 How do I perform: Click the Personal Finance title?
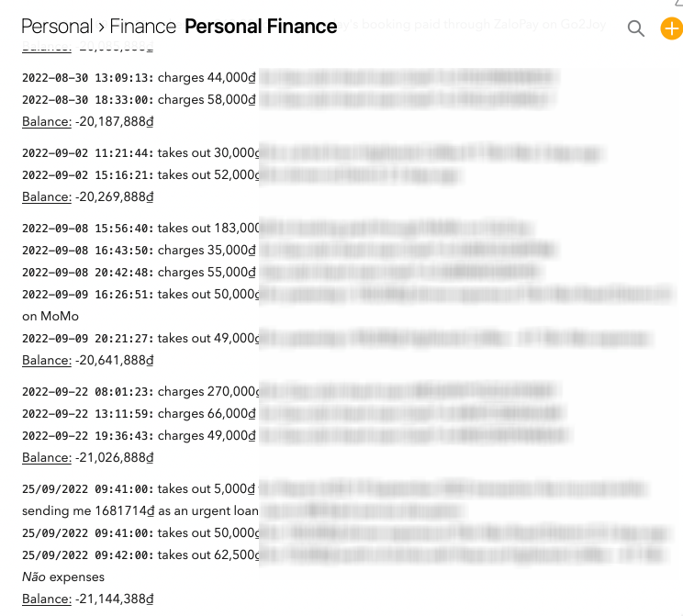[261, 27]
